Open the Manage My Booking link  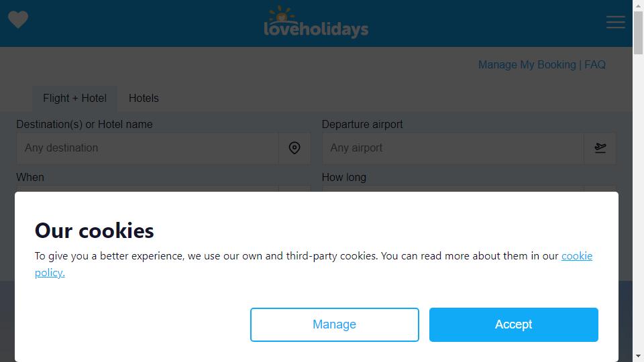pos(527,65)
